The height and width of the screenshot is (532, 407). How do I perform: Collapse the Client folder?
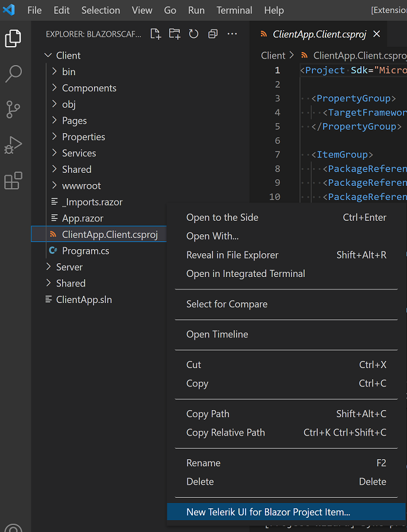(x=48, y=55)
